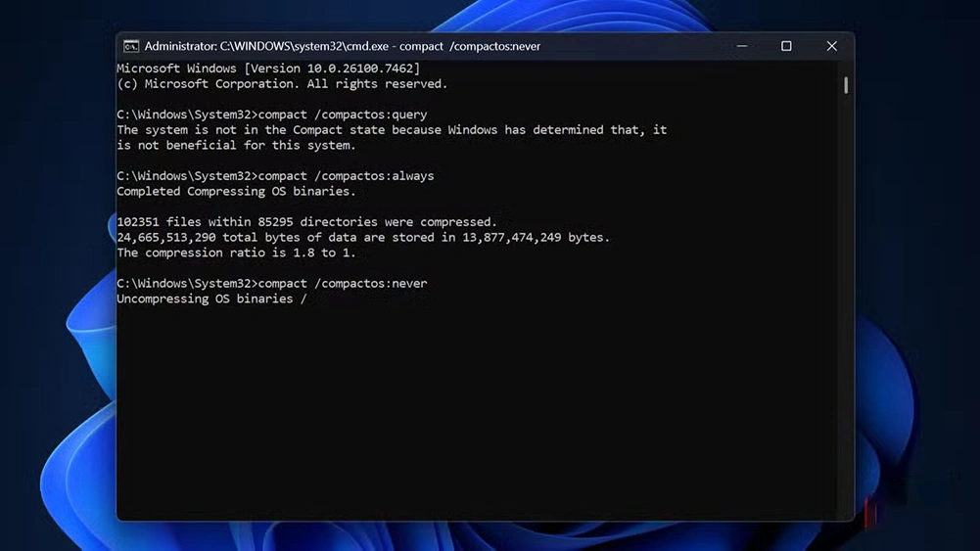980x551 pixels.
Task: Maximize the Command Prompt window
Action: pyautogui.click(x=786, y=46)
